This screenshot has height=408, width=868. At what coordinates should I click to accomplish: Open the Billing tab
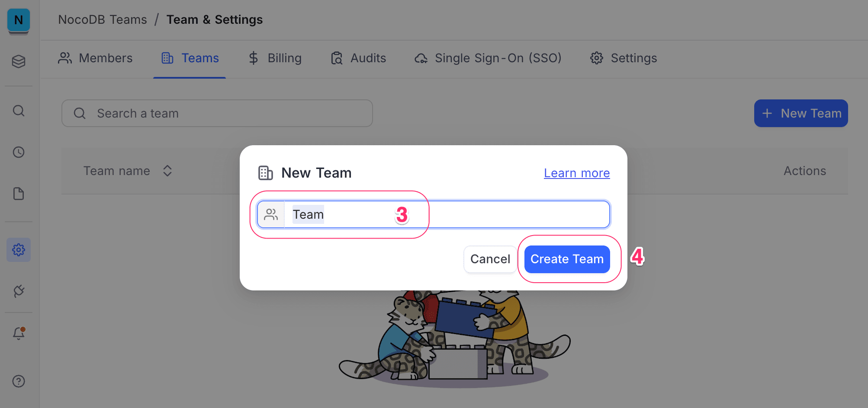274,58
